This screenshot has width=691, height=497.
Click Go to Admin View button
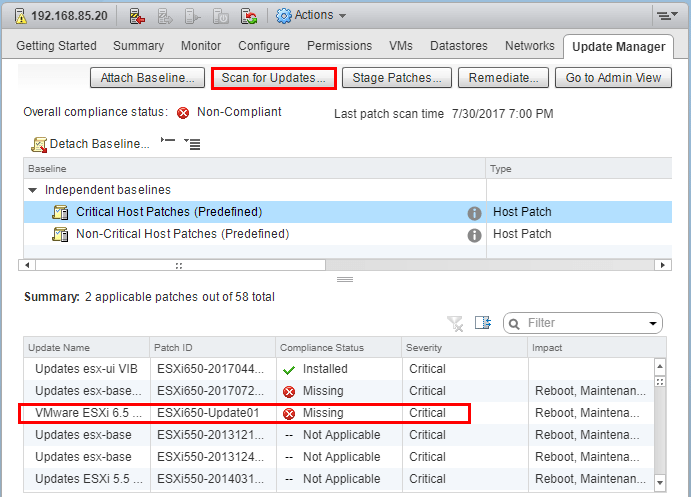coord(613,78)
